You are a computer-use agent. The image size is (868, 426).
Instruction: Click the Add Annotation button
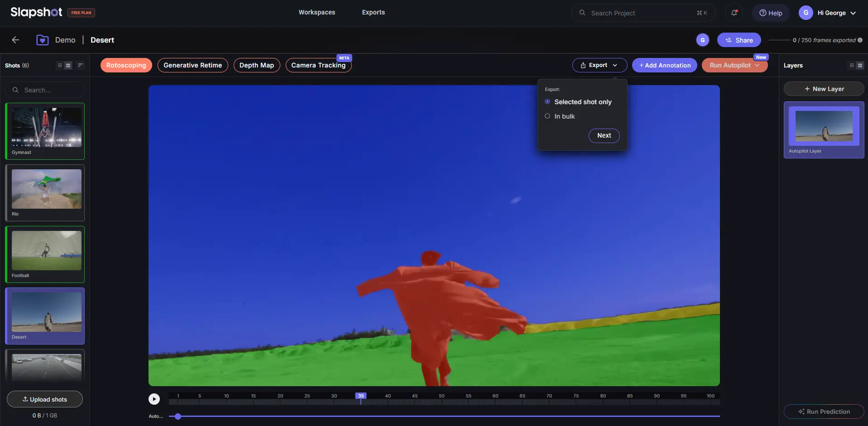[x=664, y=65]
